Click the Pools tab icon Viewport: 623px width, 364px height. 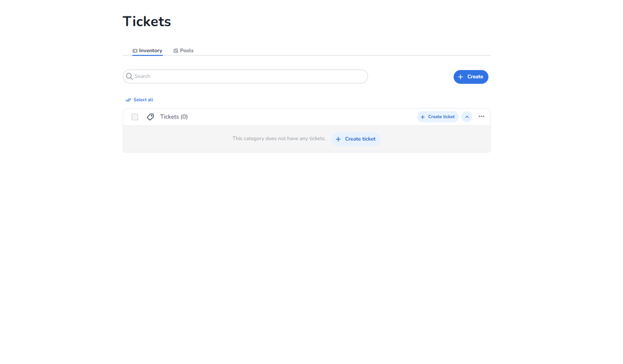point(176,51)
